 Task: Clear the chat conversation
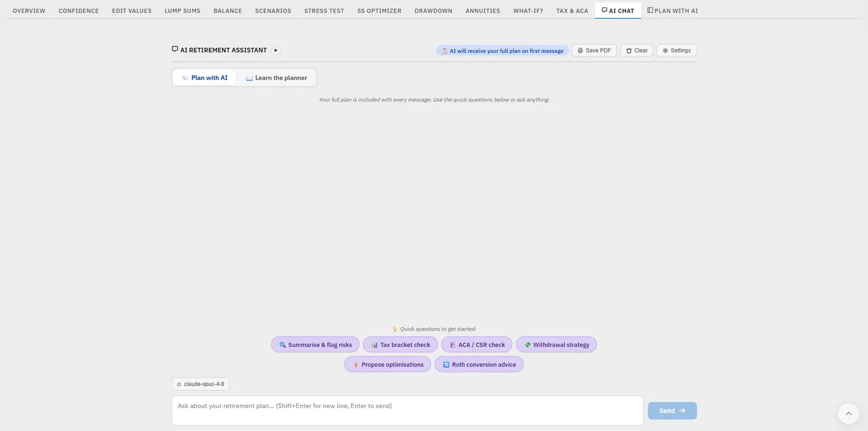pyautogui.click(x=637, y=50)
